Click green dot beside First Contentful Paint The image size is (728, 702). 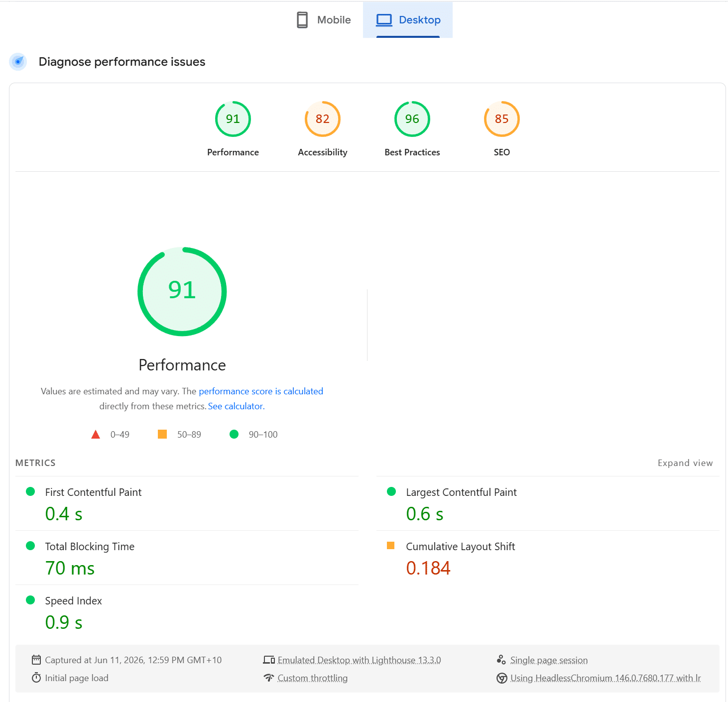pyautogui.click(x=30, y=491)
